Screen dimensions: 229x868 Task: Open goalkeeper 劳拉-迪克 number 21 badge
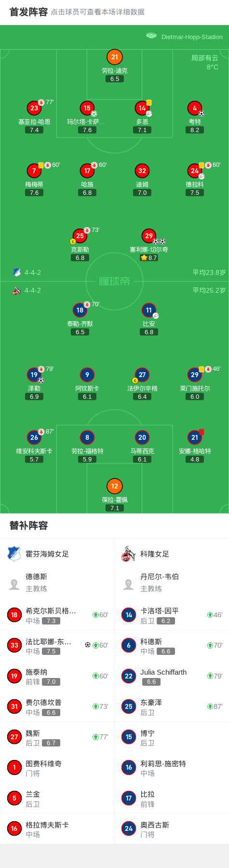pyautogui.click(x=115, y=57)
